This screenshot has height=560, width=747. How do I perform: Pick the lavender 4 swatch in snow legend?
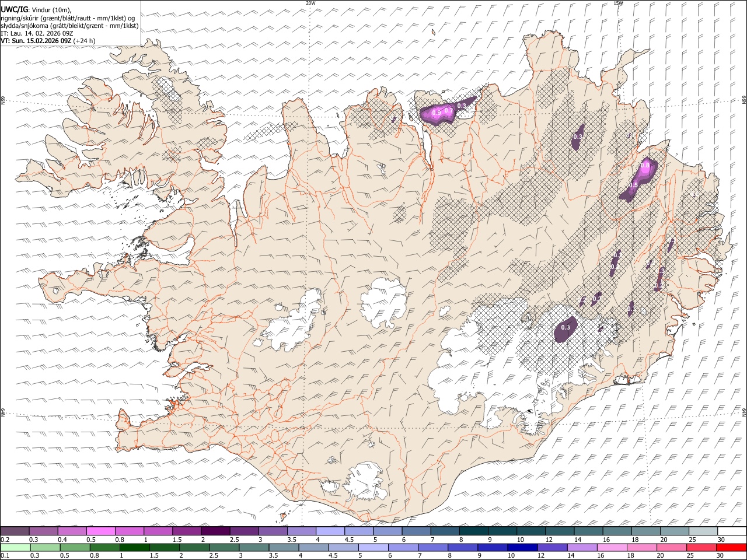tap(330, 531)
